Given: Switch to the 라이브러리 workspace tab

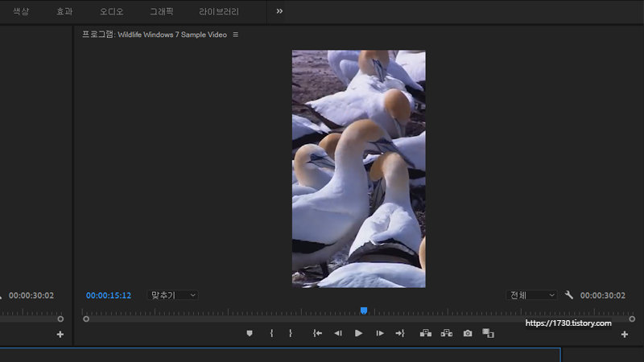Looking at the screenshot, I should 219,11.
